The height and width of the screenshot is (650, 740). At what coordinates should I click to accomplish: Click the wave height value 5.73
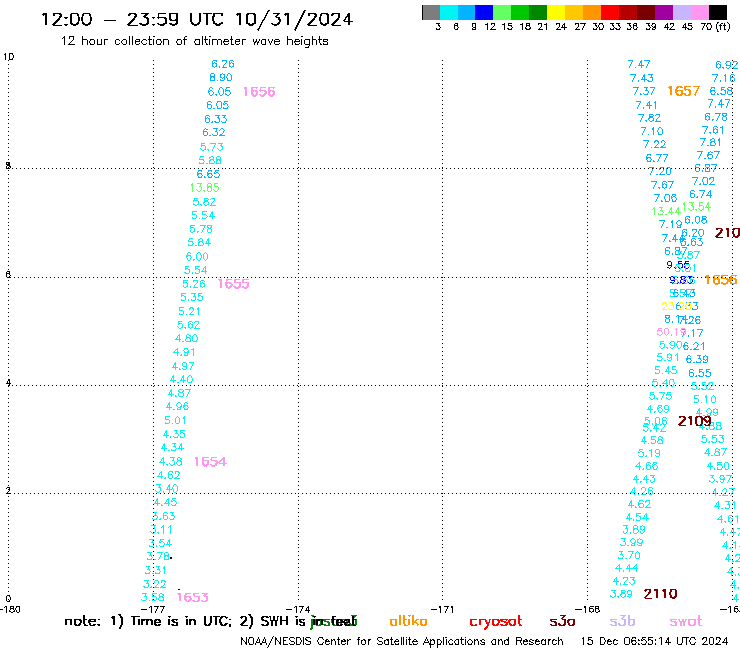(x=211, y=147)
